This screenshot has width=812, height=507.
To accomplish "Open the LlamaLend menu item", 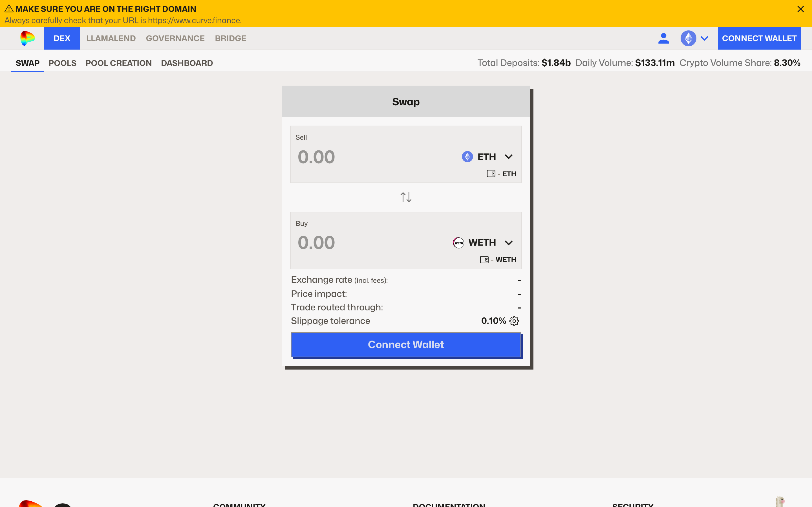I will [111, 38].
